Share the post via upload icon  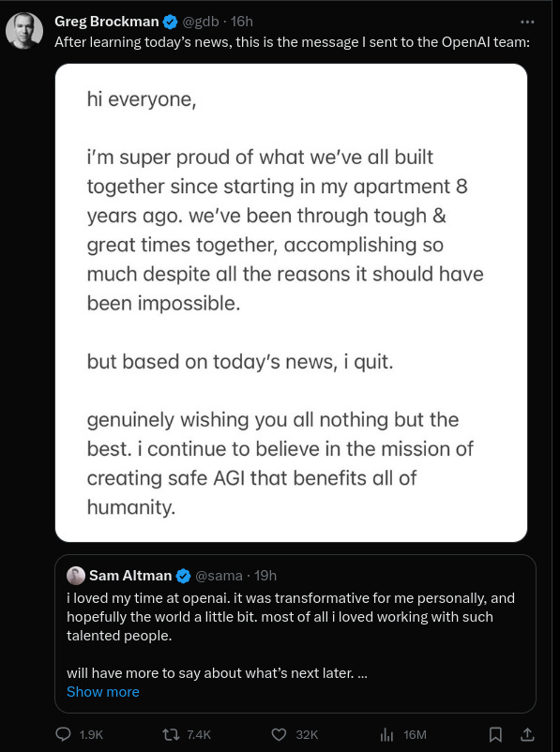527,734
